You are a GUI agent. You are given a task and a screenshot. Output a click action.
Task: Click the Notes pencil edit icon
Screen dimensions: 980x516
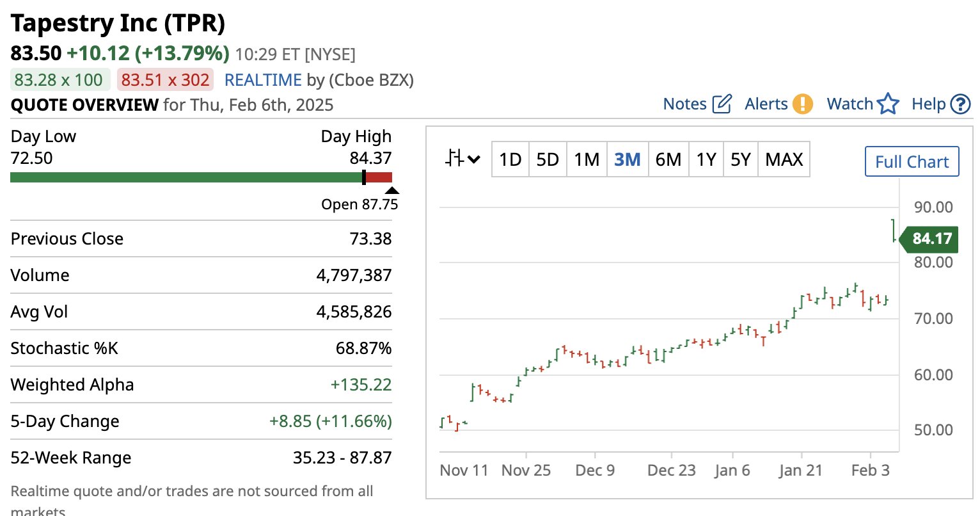point(722,104)
